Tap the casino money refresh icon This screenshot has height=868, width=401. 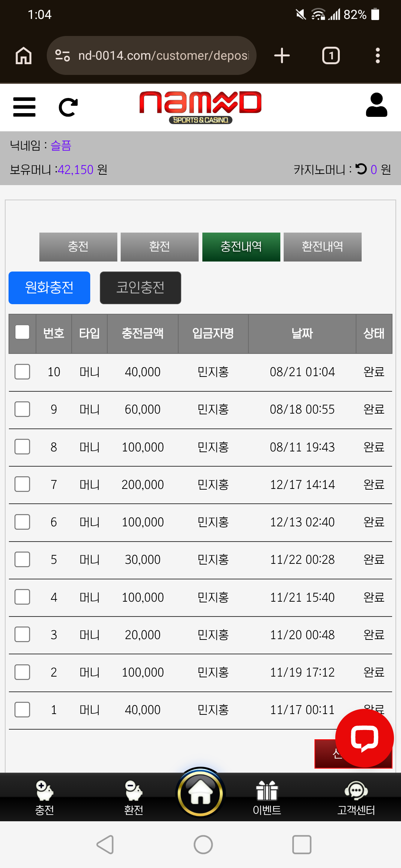click(x=361, y=169)
